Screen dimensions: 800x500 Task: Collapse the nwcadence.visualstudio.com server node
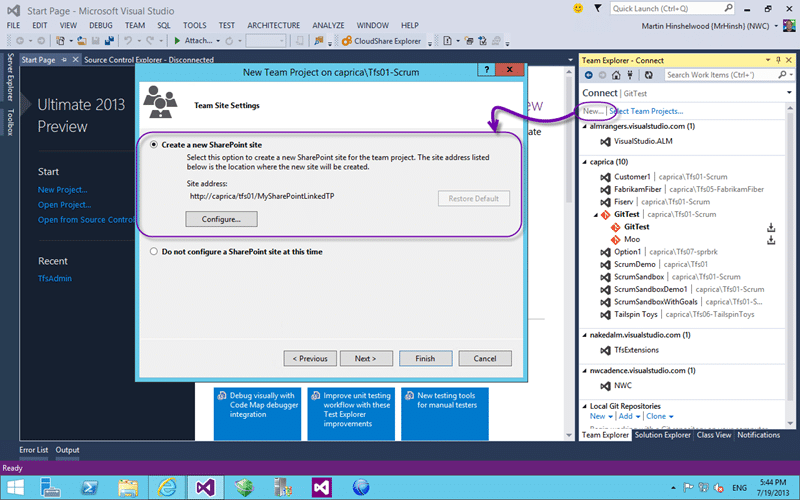[585, 371]
